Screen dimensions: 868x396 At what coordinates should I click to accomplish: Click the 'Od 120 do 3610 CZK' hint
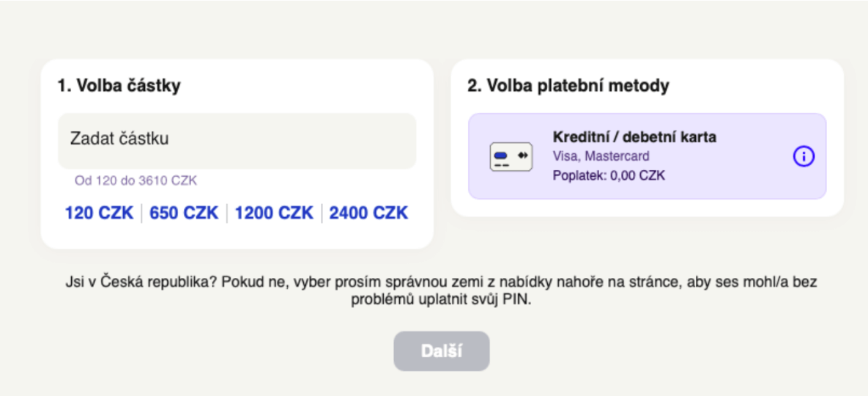click(x=136, y=180)
